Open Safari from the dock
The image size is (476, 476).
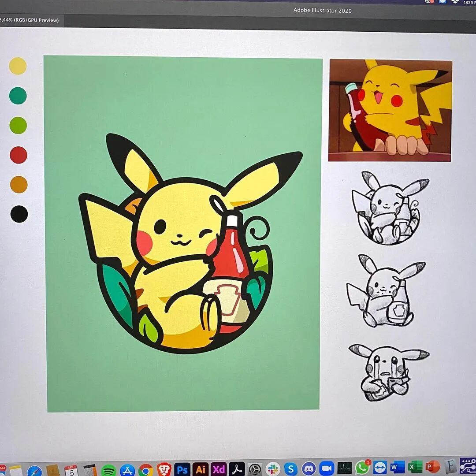point(35,471)
